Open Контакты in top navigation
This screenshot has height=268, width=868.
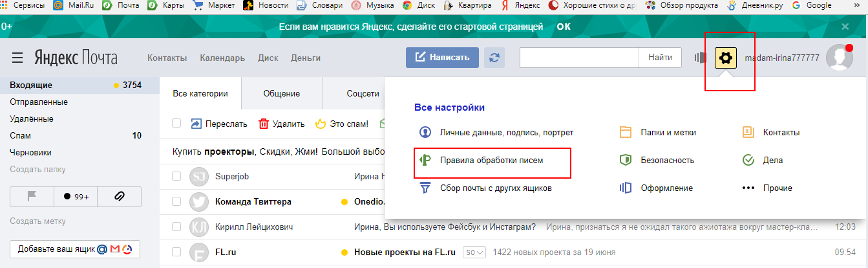(x=167, y=58)
